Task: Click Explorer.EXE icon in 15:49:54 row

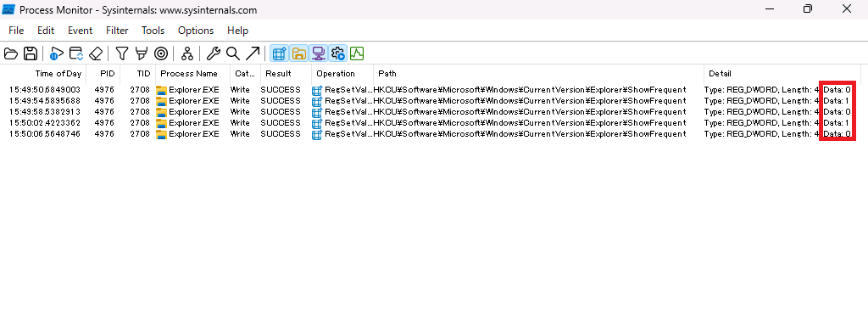Action: point(161,101)
